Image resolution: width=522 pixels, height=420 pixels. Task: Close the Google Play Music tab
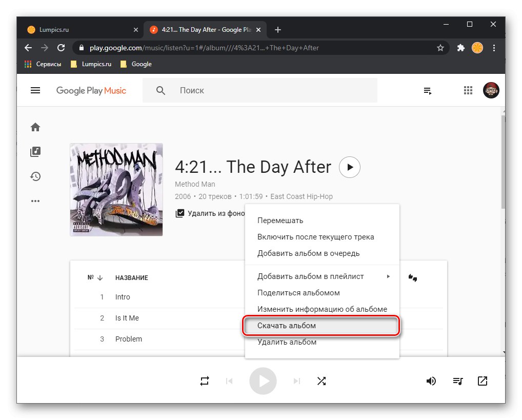tap(258, 30)
